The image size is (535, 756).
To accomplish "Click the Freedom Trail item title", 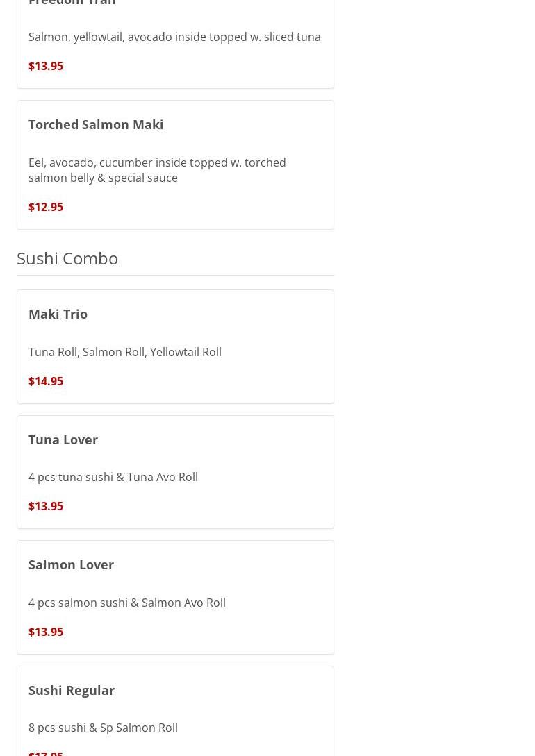I will click(x=72, y=3).
